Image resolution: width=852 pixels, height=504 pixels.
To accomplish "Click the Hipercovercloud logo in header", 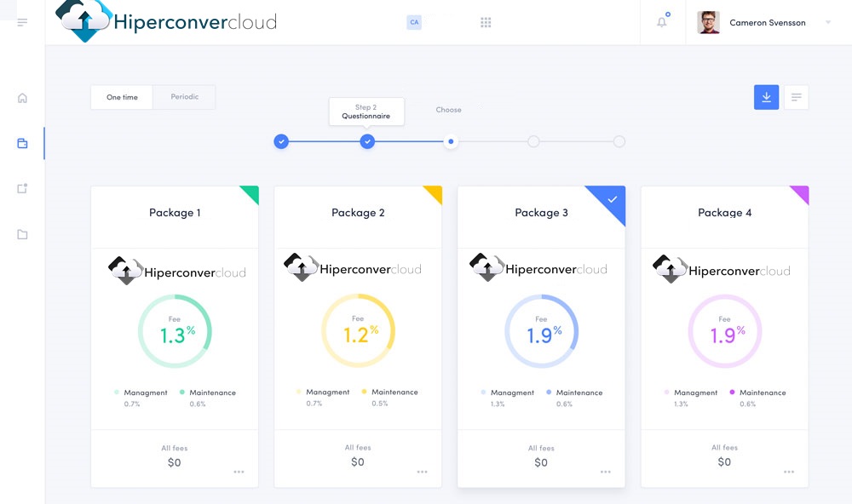I will pyautogui.click(x=166, y=22).
